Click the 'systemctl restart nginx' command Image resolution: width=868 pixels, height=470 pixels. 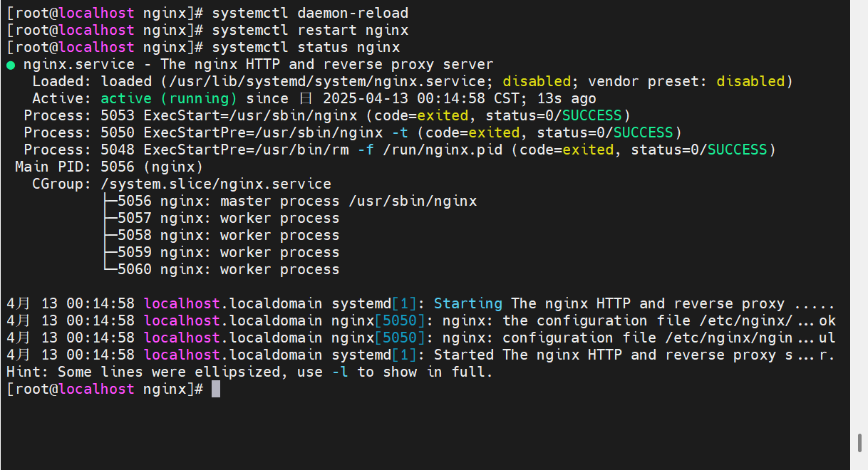310,30
